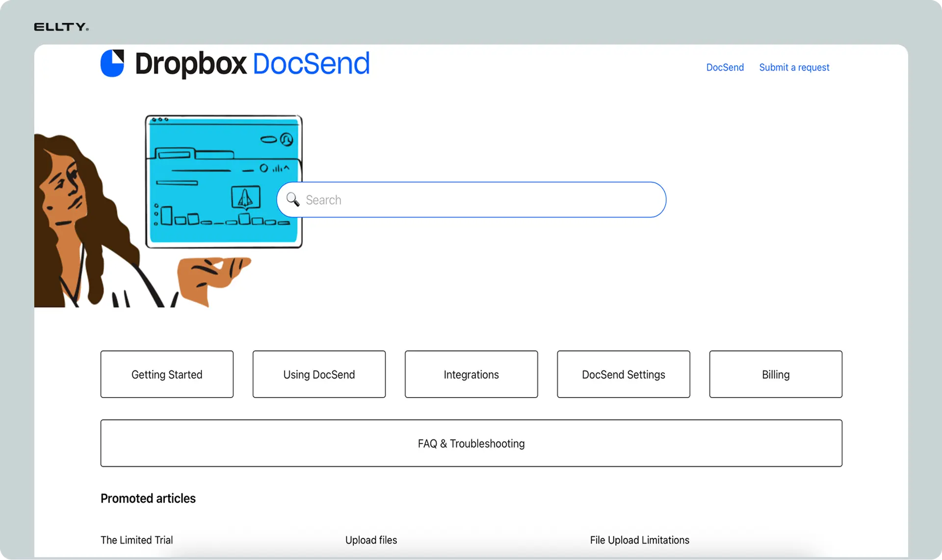
Task: Open FAQ & Troubleshooting section
Action: (x=471, y=443)
